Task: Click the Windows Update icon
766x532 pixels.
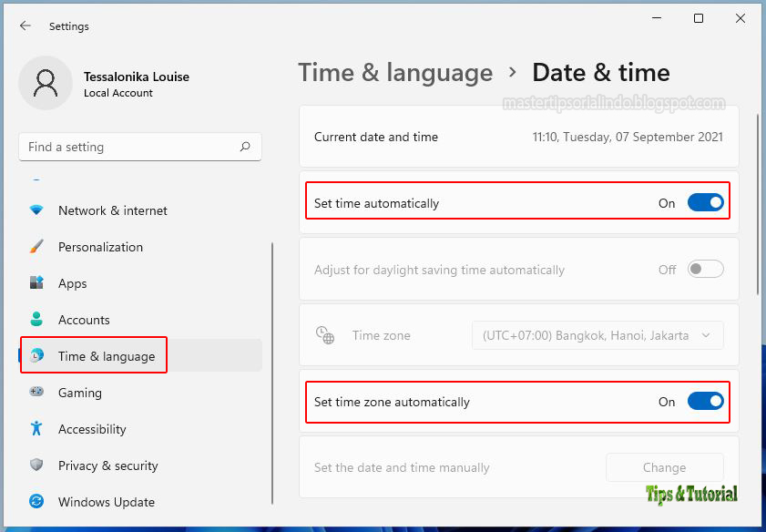Action: click(x=36, y=502)
